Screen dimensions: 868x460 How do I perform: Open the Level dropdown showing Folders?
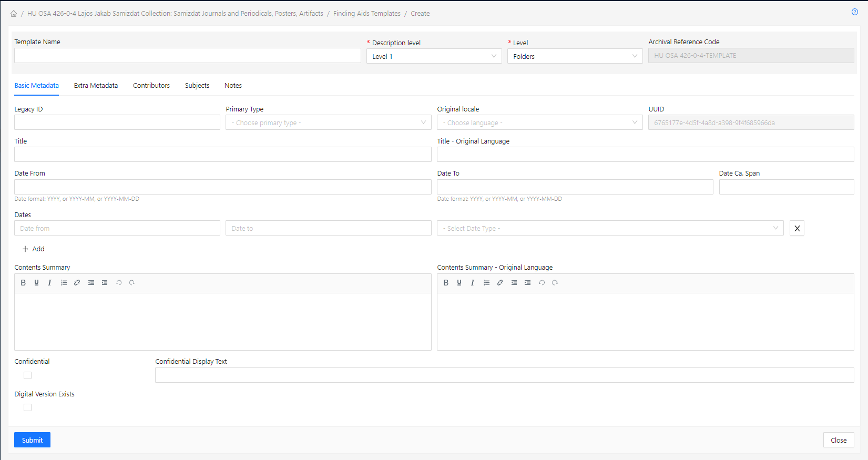pyautogui.click(x=575, y=56)
